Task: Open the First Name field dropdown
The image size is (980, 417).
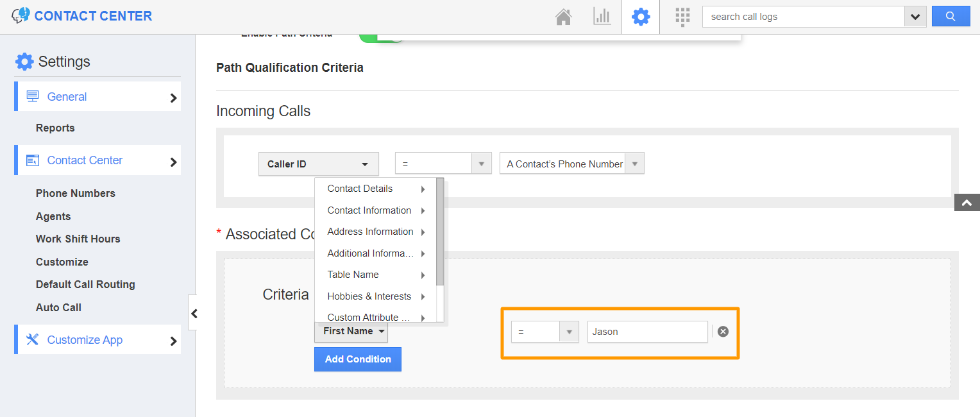Action: click(x=351, y=331)
